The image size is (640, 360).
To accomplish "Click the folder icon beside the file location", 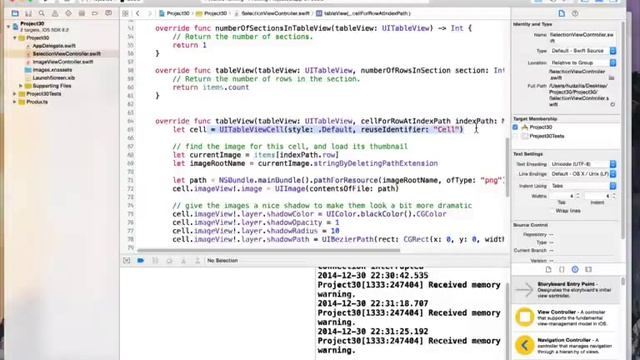I will coord(611,78).
